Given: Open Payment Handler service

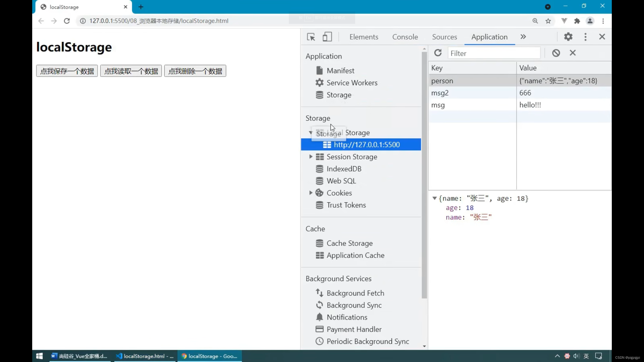Looking at the screenshot, I should pyautogui.click(x=349, y=329).
